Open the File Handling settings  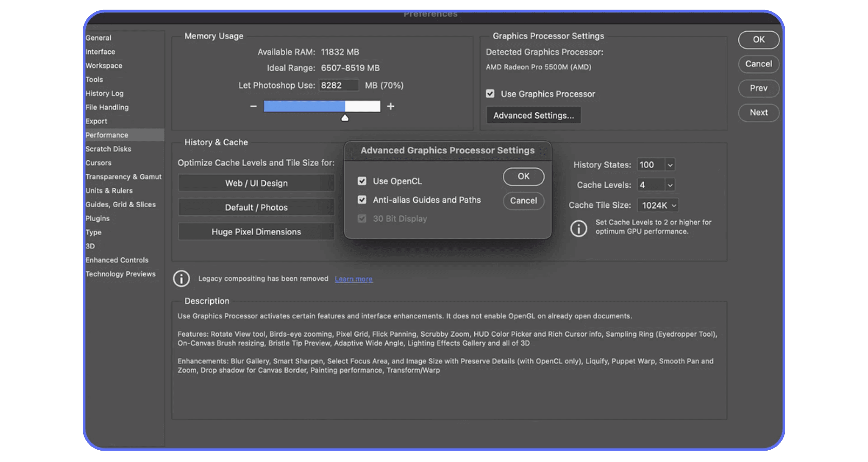click(x=107, y=107)
